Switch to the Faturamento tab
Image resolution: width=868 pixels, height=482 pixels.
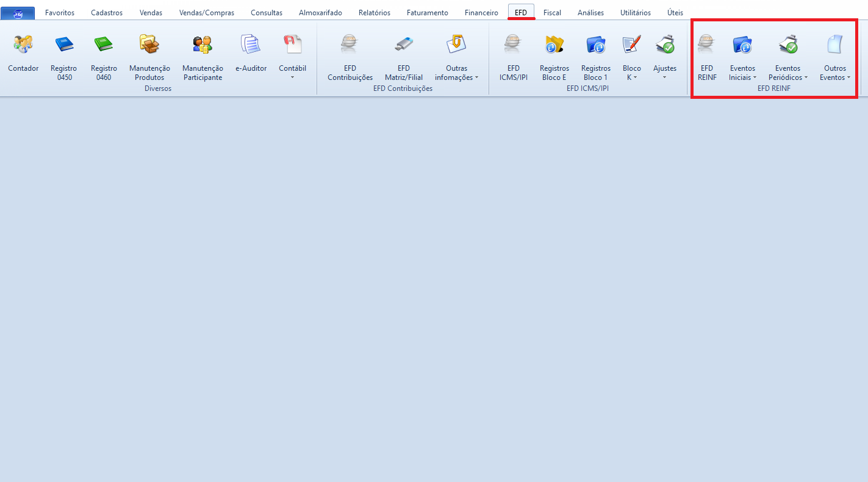click(x=427, y=13)
